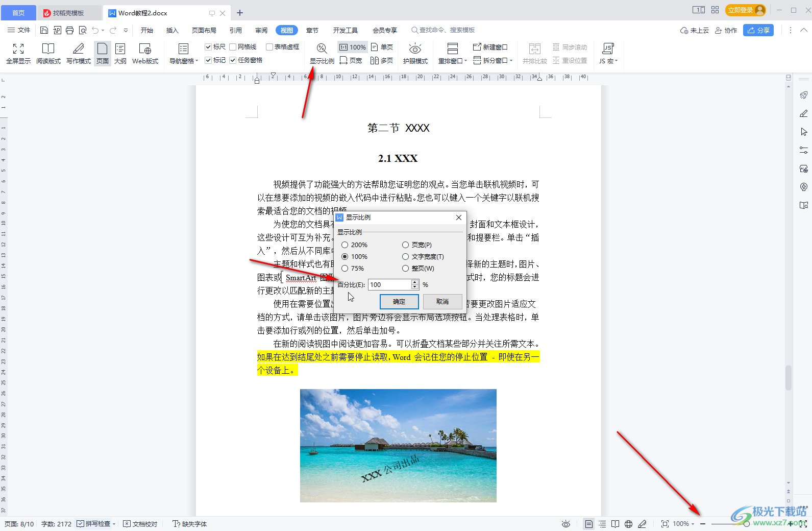The height and width of the screenshot is (531, 812).
Task: Select the 200% radio option
Action: point(345,245)
